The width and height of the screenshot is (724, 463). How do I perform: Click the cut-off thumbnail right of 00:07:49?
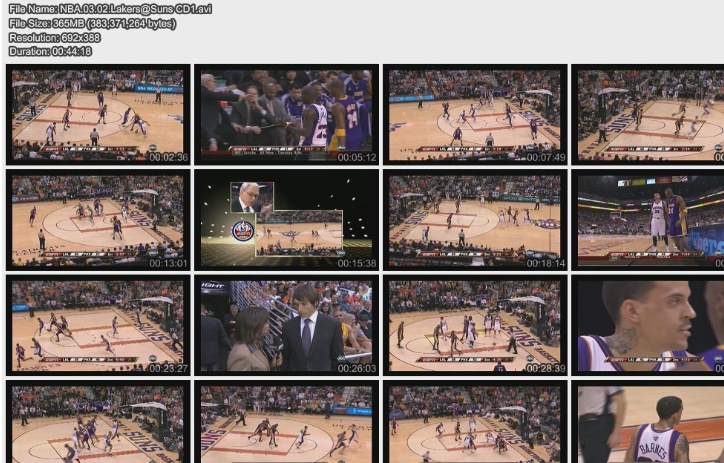(x=650, y=115)
